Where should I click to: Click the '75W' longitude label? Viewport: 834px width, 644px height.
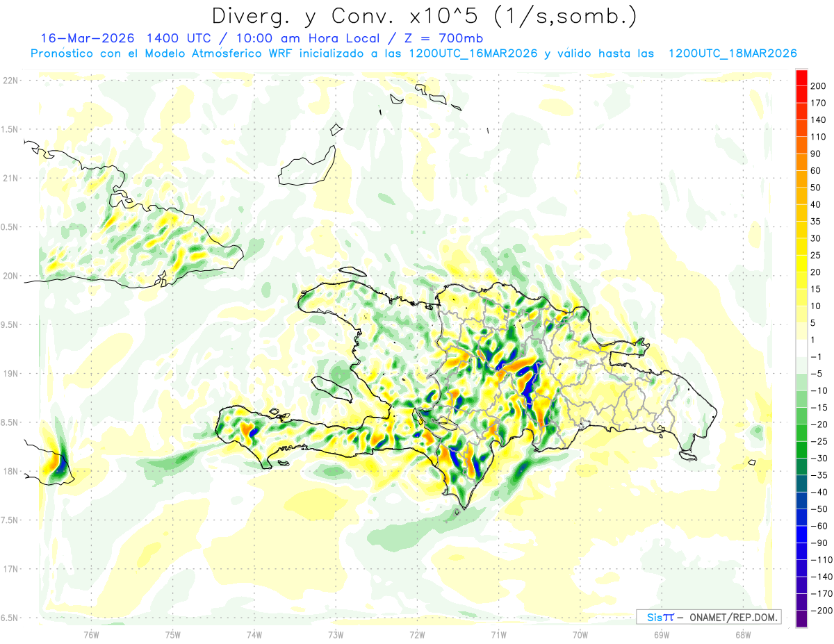click(x=172, y=634)
